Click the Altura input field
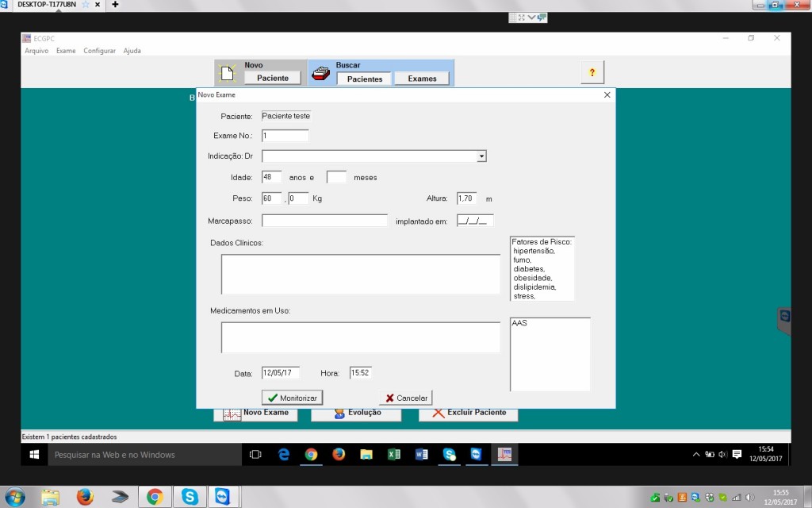812x508 pixels. coord(466,198)
